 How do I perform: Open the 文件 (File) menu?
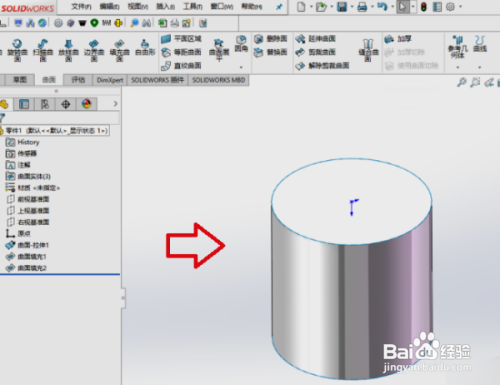[x=81, y=6]
